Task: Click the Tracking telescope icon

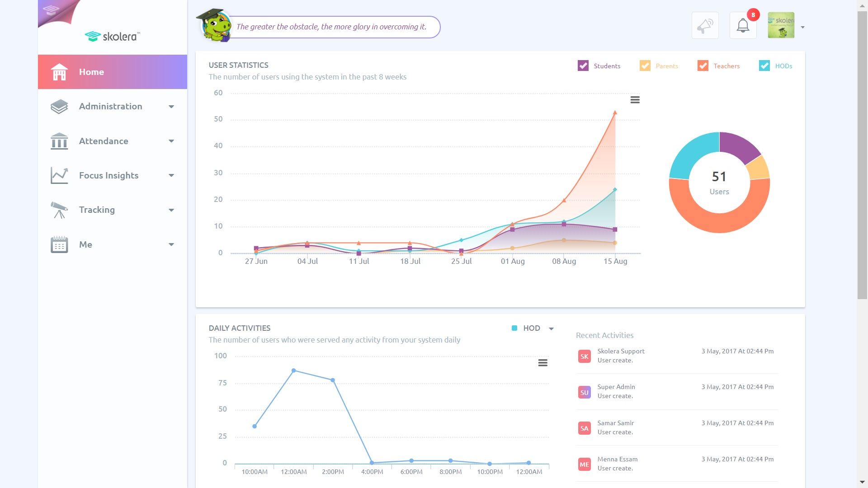Action: tap(59, 210)
